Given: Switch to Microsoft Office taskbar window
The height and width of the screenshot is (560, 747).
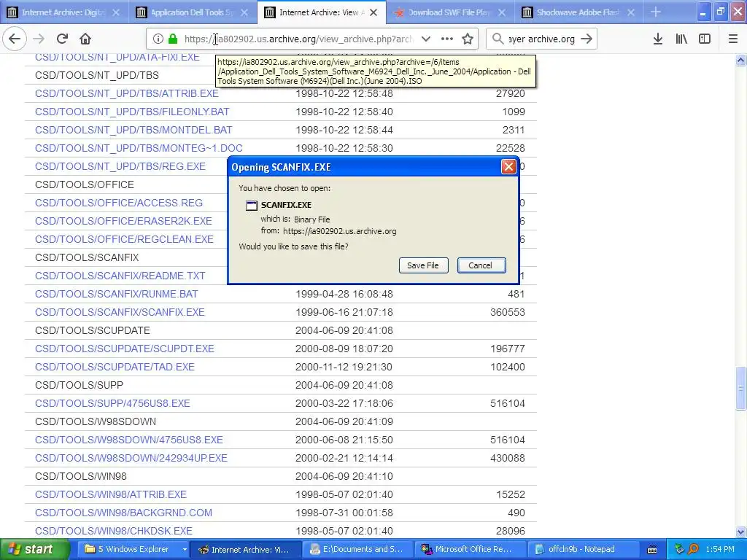Looking at the screenshot, I should (471, 550).
